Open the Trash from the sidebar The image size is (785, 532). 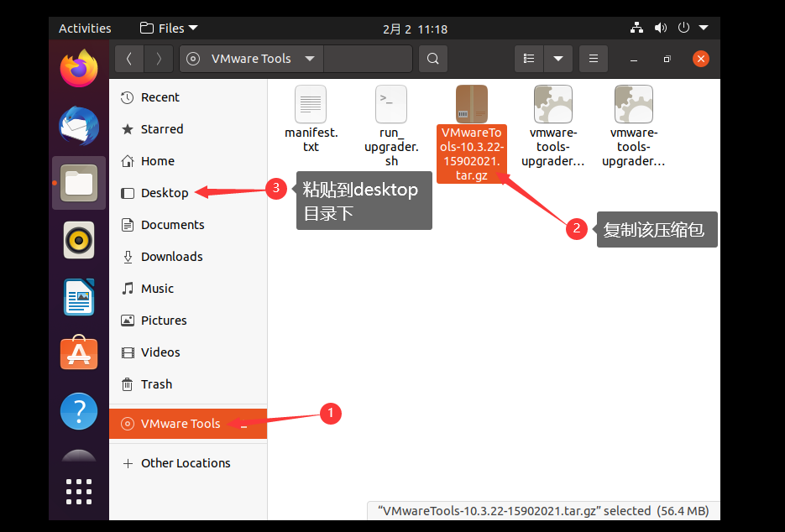point(155,383)
